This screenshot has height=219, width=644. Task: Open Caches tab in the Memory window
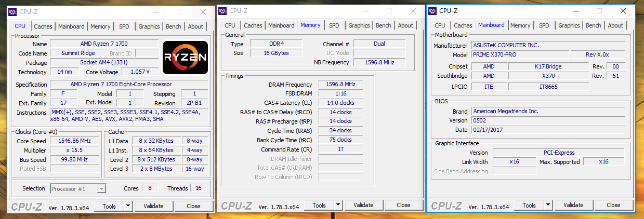pyautogui.click(x=253, y=25)
